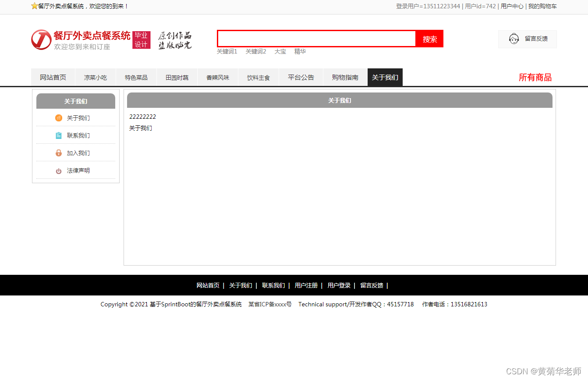Viewport: 588px width, 380px height.
Task: Open the 香辣风味 category tab
Action: [x=218, y=78]
